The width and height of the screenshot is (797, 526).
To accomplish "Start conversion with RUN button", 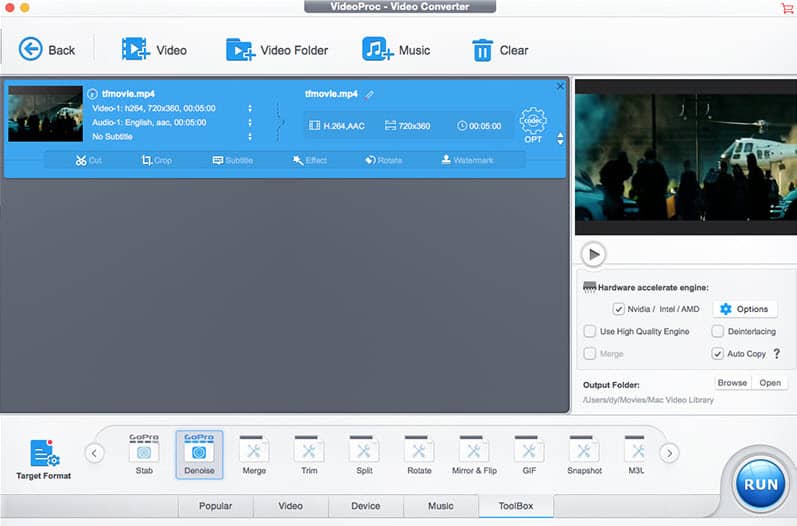I will pyautogui.click(x=760, y=484).
